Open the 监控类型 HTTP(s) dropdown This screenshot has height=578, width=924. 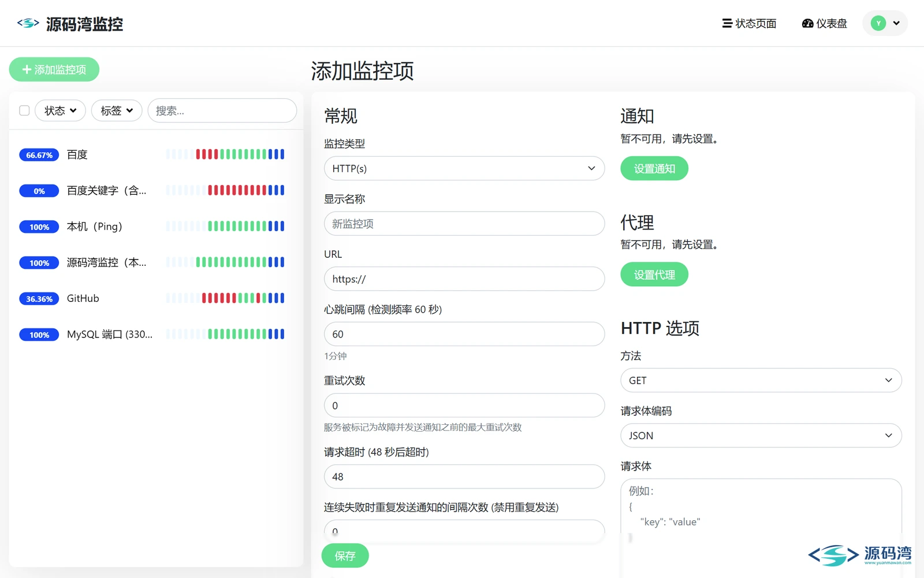click(464, 168)
